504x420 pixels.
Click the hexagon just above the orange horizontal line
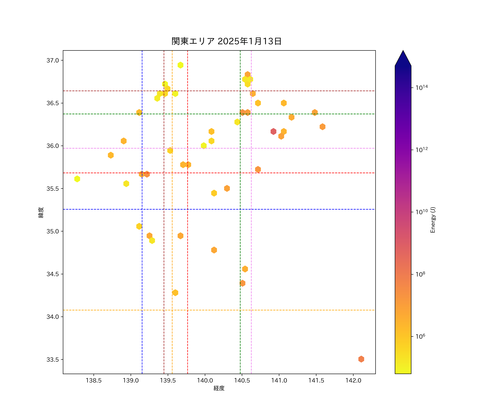pyautogui.click(x=175, y=293)
